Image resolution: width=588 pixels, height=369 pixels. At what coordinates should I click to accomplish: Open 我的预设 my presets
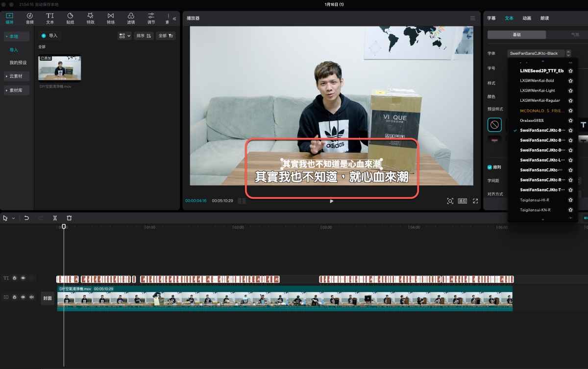click(18, 63)
